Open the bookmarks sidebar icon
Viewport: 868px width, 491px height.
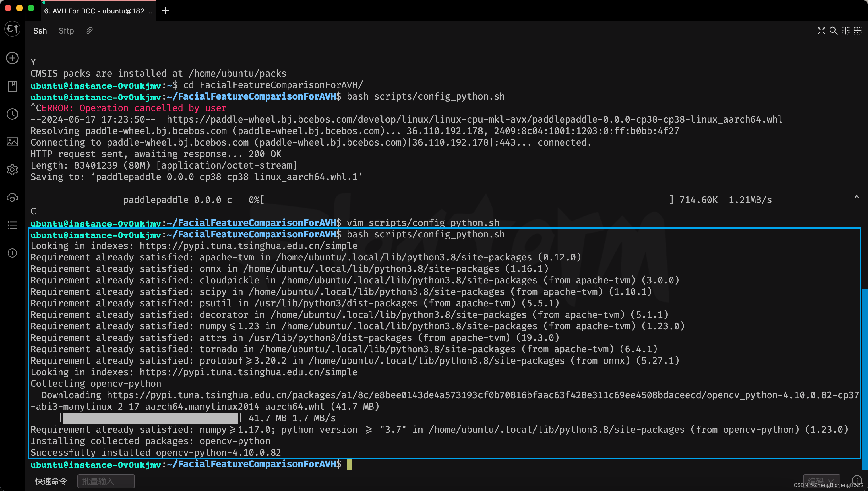pos(12,86)
